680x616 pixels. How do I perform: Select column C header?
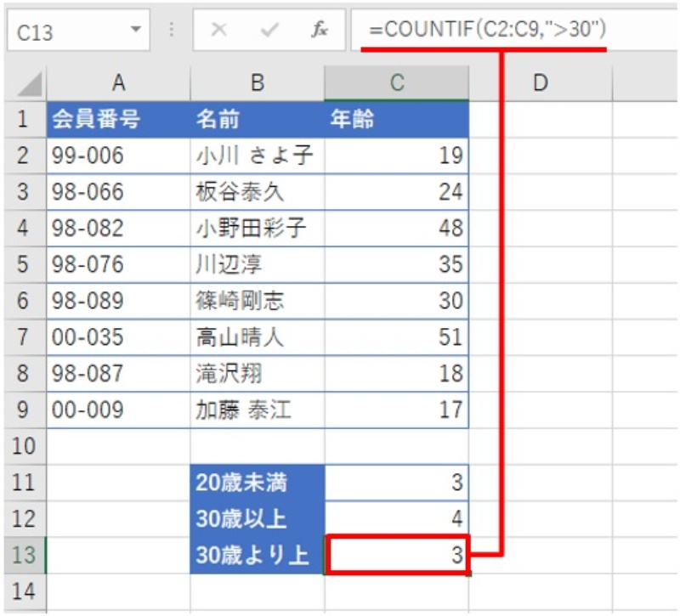[x=396, y=82]
